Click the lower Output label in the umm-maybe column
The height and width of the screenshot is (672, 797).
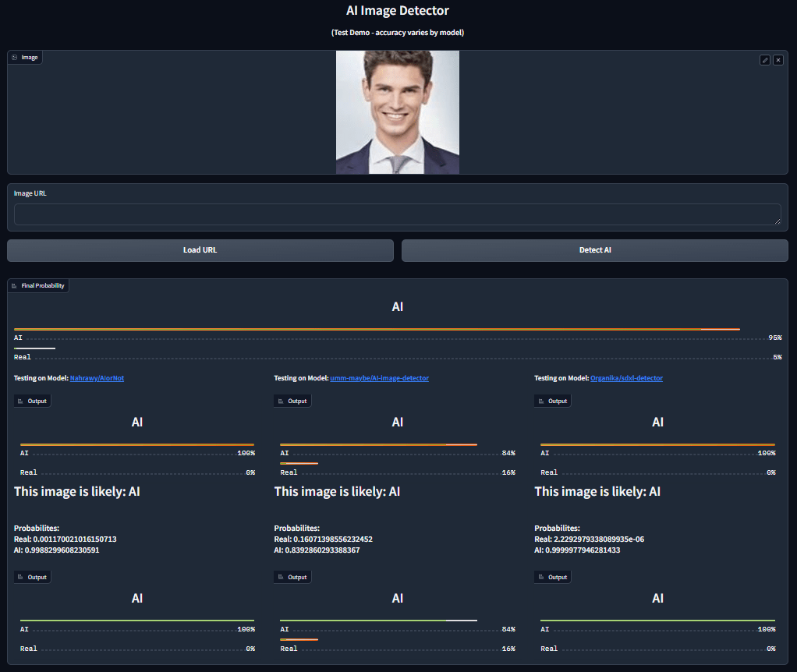[x=292, y=577]
